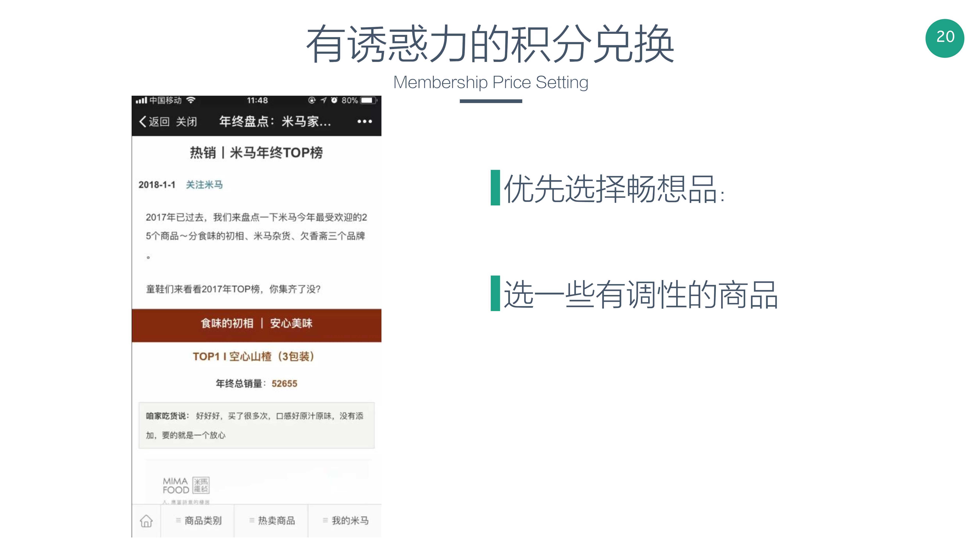Image resolution: width=980 pixels, height=551 pixels.
Task: Click the 11:48 clock
Action: [257, 100]
